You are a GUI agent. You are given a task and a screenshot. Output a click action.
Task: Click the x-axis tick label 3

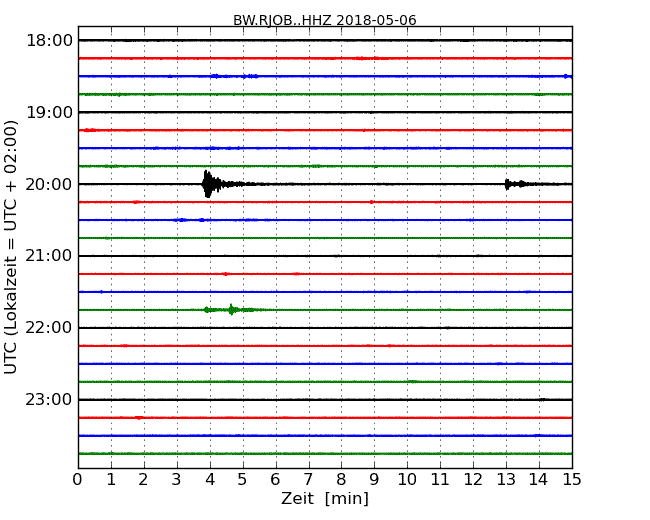[x=177, y=480]
